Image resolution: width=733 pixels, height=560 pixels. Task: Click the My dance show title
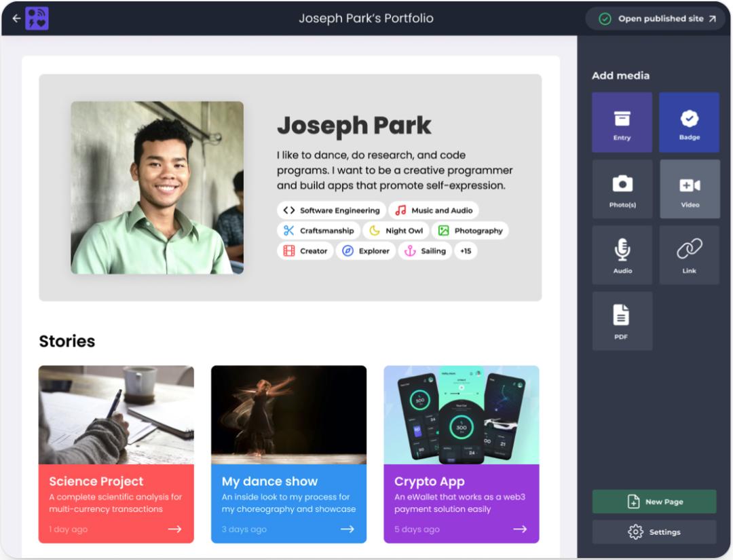(269, 481)
